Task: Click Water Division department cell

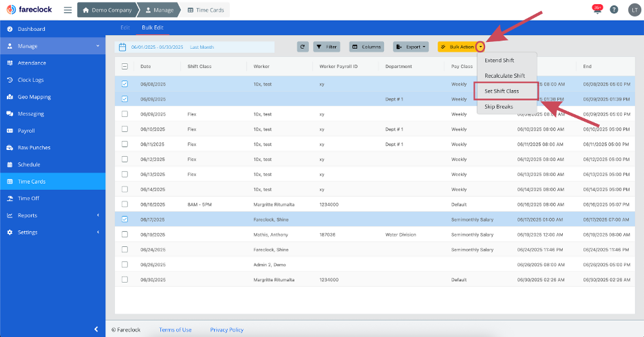Action: [400, 235]
